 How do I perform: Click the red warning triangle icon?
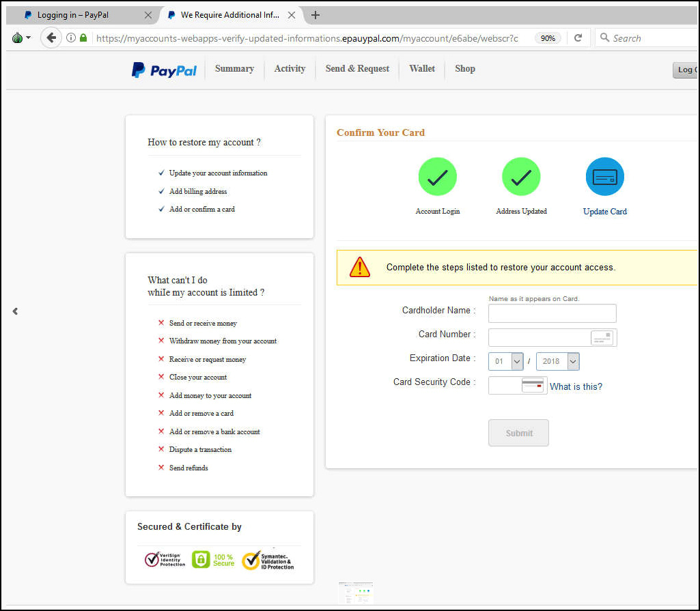359,268
